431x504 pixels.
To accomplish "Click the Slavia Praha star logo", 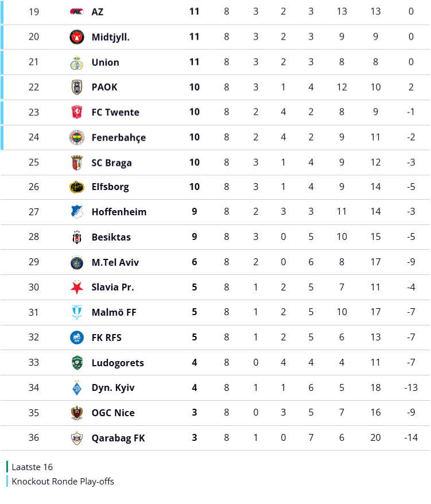I will pyautogui.click(x=77, y=287).
